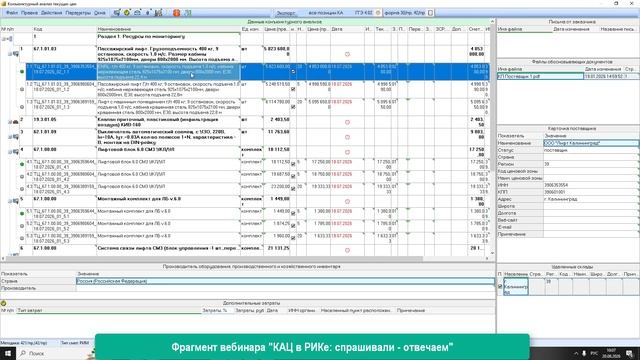Click the resource icon of row 1 code 67.1.01.03
The height and width of the screenshot is (360, 640).
(x=16, y=54)
